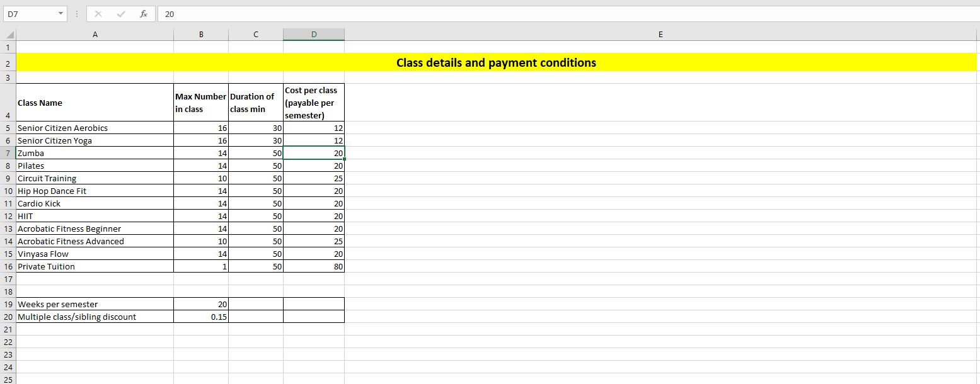Select column E header
Screen dimensions: 980x384
660,35
